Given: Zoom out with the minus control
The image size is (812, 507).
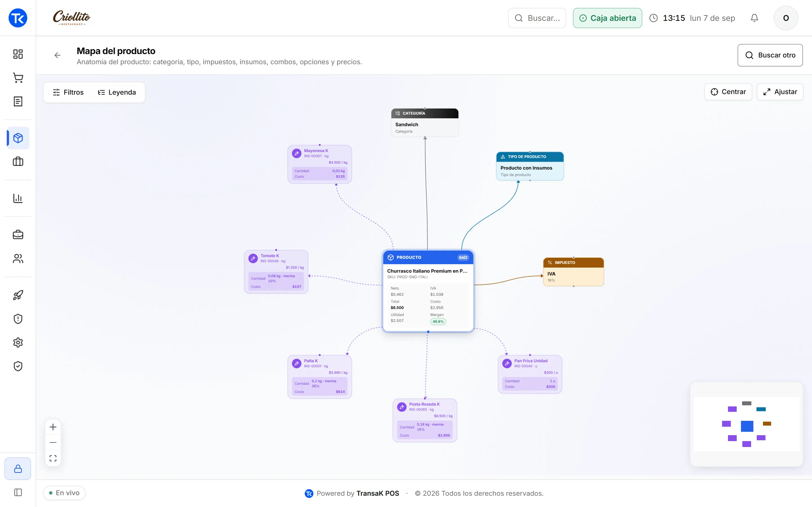Looking at the screenshot, I should [x=53, y=442].
